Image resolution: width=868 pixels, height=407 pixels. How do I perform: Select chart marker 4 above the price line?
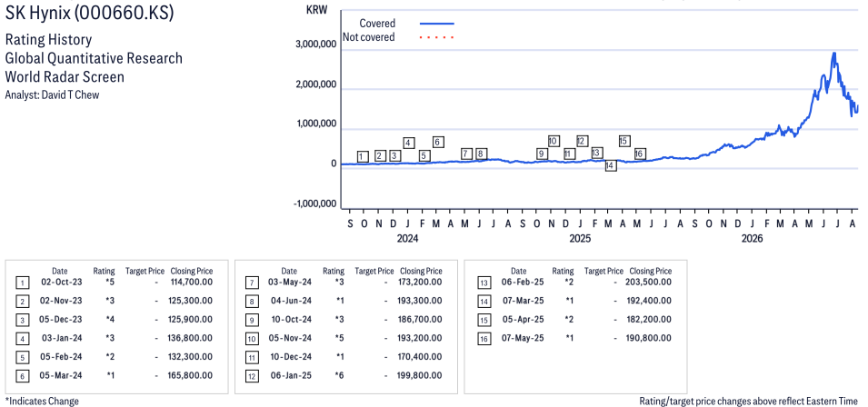point(409,143)
